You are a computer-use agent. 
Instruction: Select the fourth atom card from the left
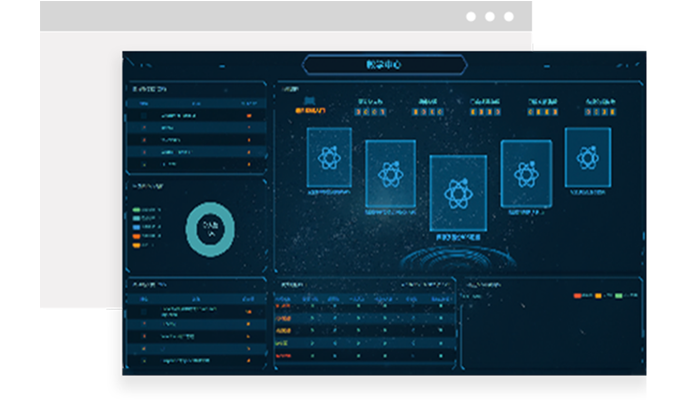pos(526,173)
